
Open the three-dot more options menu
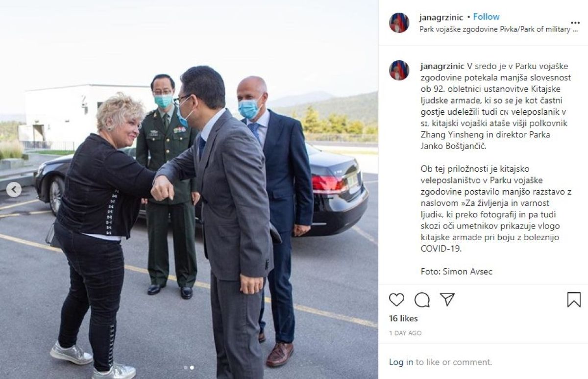click(575, 23)
